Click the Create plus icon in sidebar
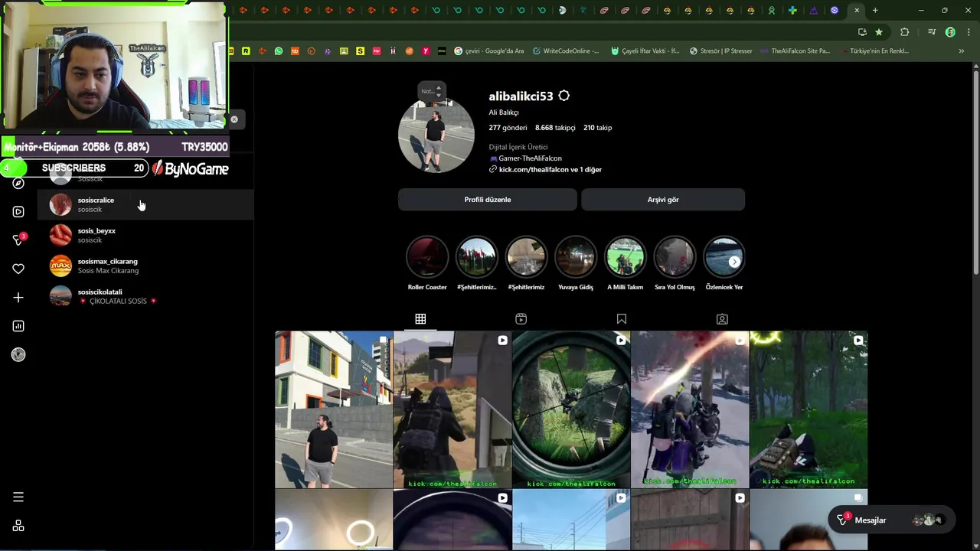This screenshot has height=551, width=980. [x=18, y=297]
